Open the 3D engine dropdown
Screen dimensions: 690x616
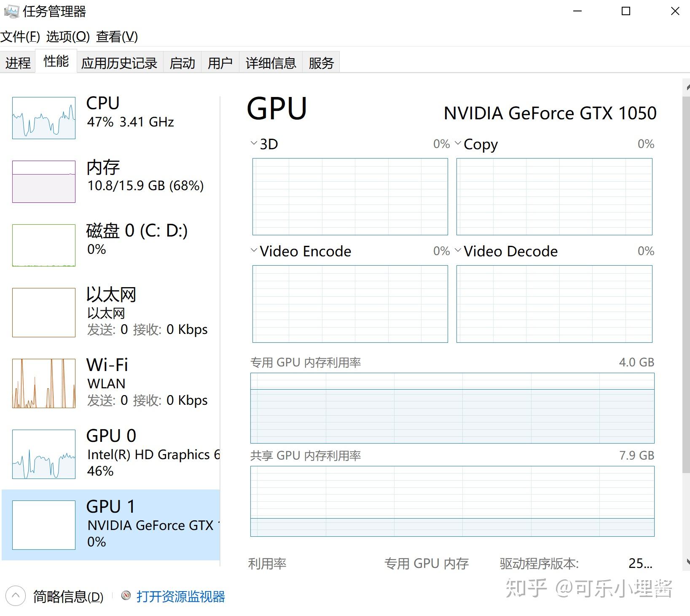coord(254,143)
